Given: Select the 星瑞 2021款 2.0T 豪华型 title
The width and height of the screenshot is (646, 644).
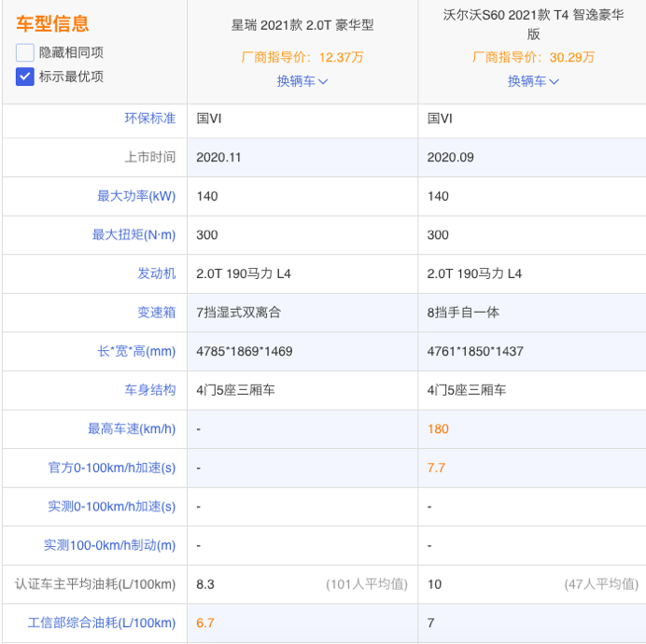Looking at the screenshot, I should (302, 25).
